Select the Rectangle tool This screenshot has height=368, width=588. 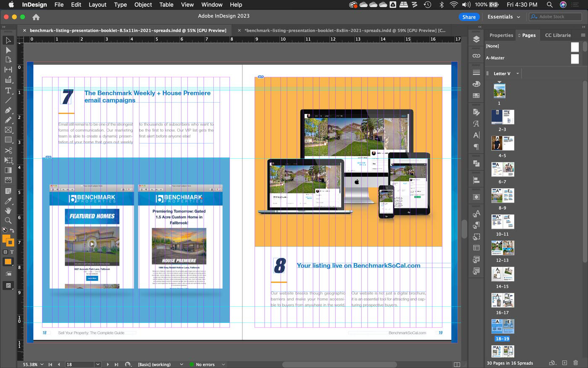[x=8, y=140]
